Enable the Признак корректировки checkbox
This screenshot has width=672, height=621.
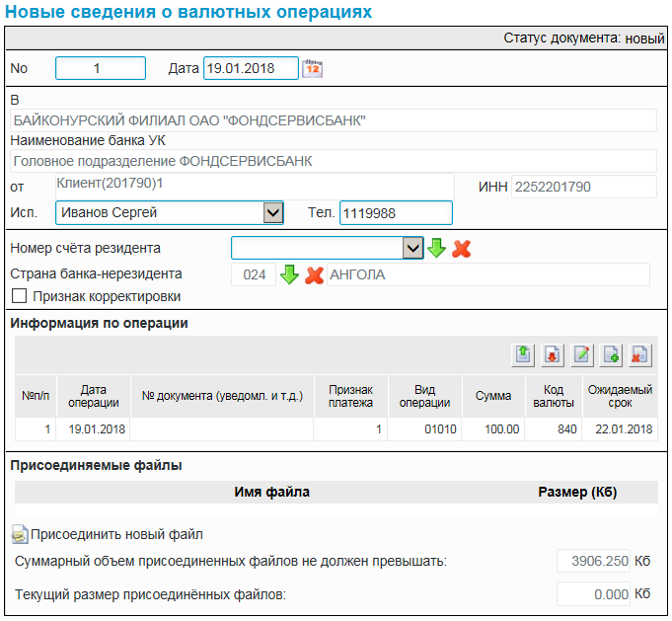(18, 296)
